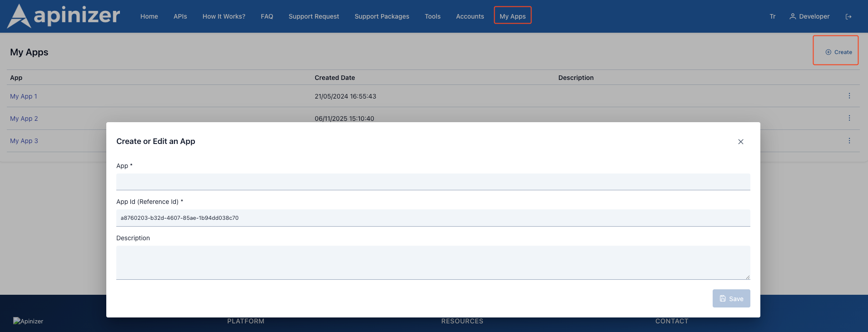Screen dimensions: 868x332
Task: Click the Create button with plus icon
Action: [838, 52]
